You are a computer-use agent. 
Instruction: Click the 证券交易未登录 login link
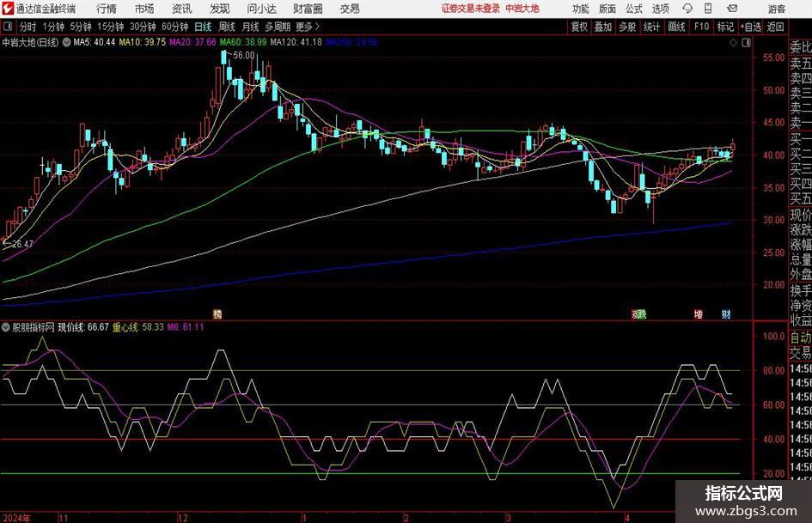coord(471,9)
